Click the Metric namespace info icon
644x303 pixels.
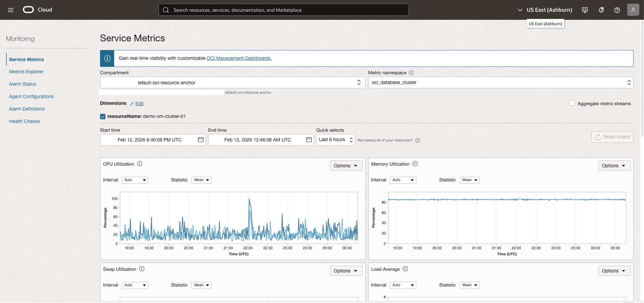tap(411, 73)
